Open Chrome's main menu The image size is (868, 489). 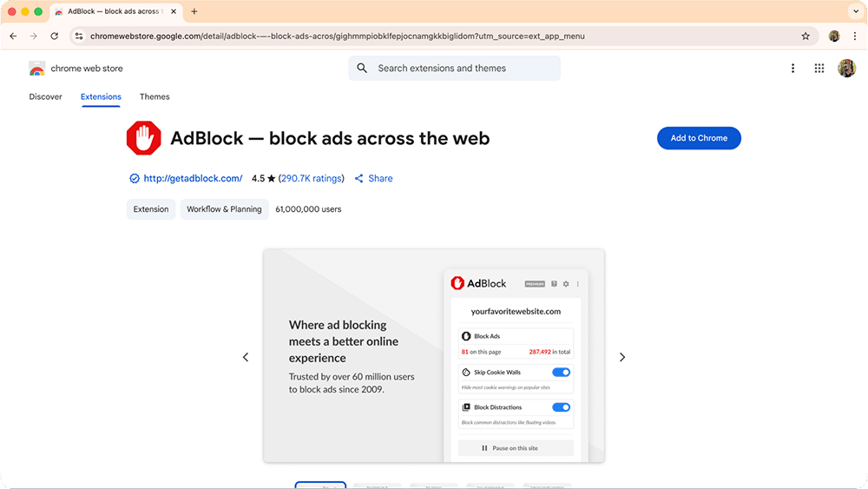point(853,36)
